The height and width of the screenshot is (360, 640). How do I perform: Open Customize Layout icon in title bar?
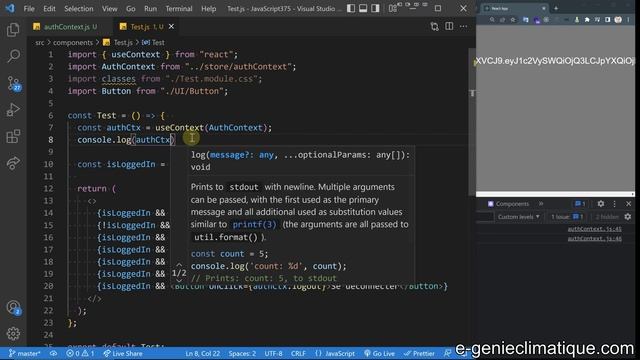click(x=393, y=8)
